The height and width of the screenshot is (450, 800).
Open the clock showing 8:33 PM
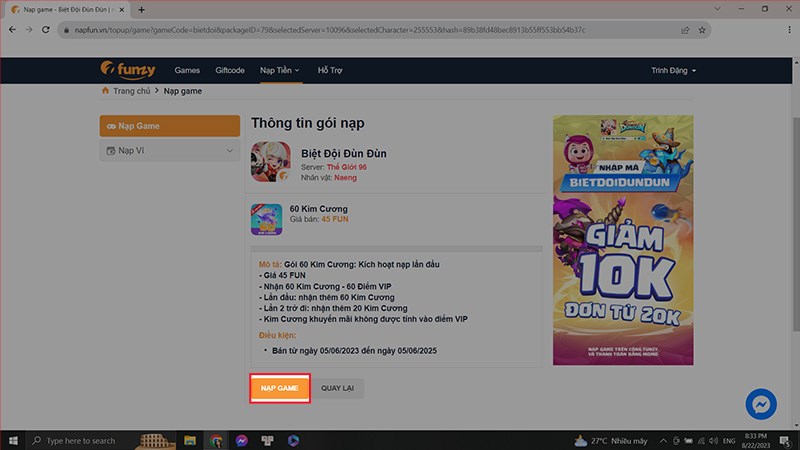[756, 441]
